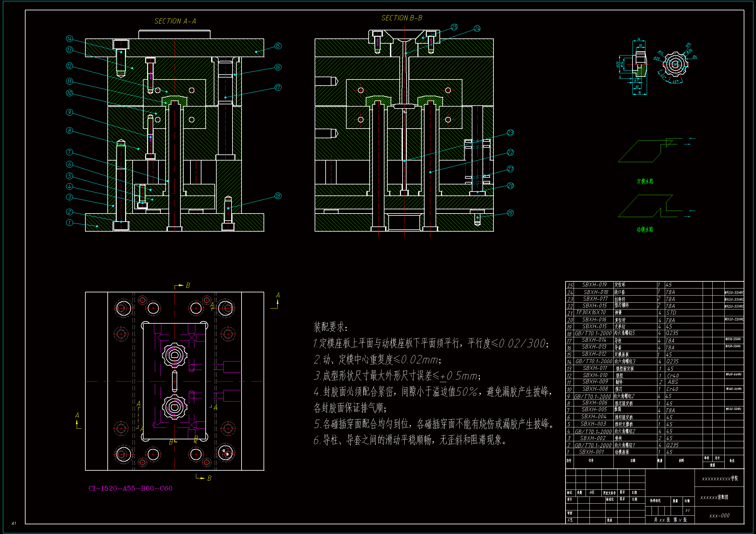
Task: Click part balloon number 18
Action: click(x=278, y=196)
